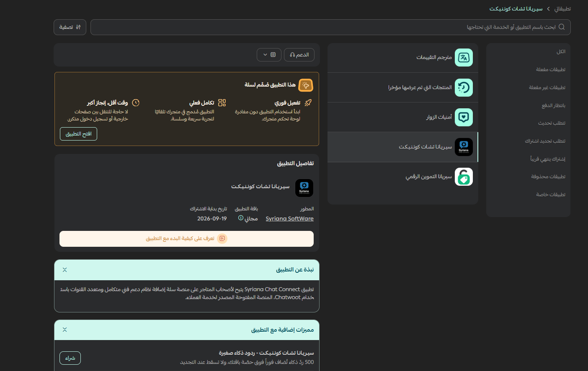Expand the list dropdown beside الدعم

pyautogui.click(x=269, y=55)
